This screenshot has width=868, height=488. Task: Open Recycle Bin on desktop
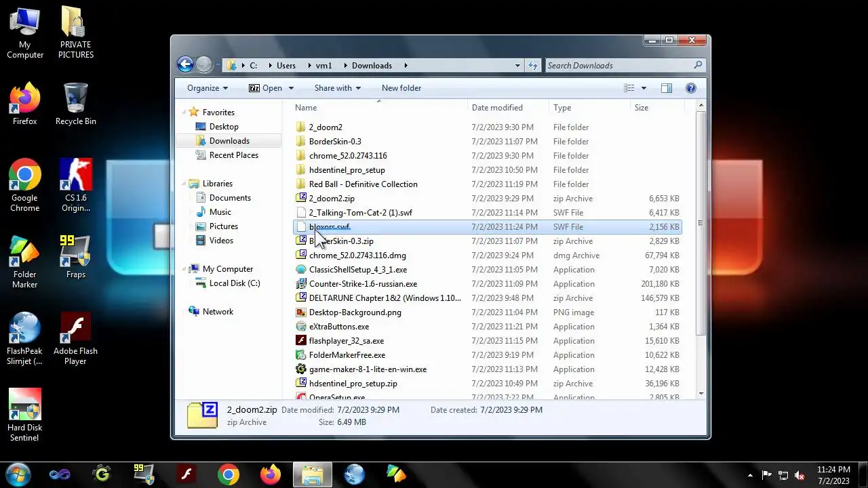click(75, 104)
